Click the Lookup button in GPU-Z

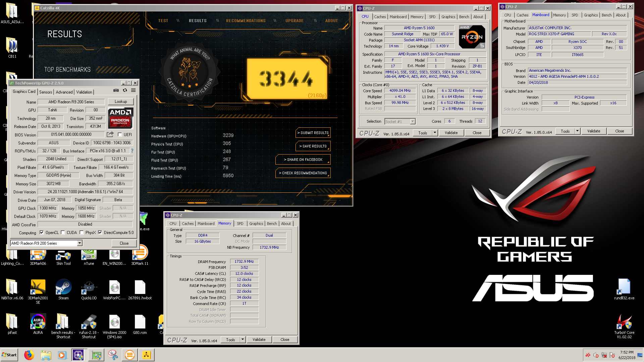pyautogui.click(x=121, y=102)
